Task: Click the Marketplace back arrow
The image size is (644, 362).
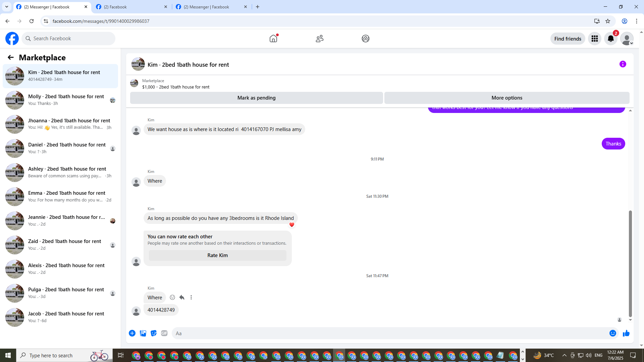Action: coord(11,57)
